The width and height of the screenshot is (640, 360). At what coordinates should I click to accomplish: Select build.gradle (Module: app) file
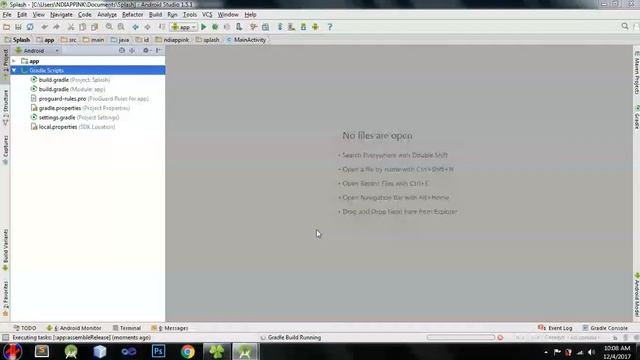(x=68, y=89)
